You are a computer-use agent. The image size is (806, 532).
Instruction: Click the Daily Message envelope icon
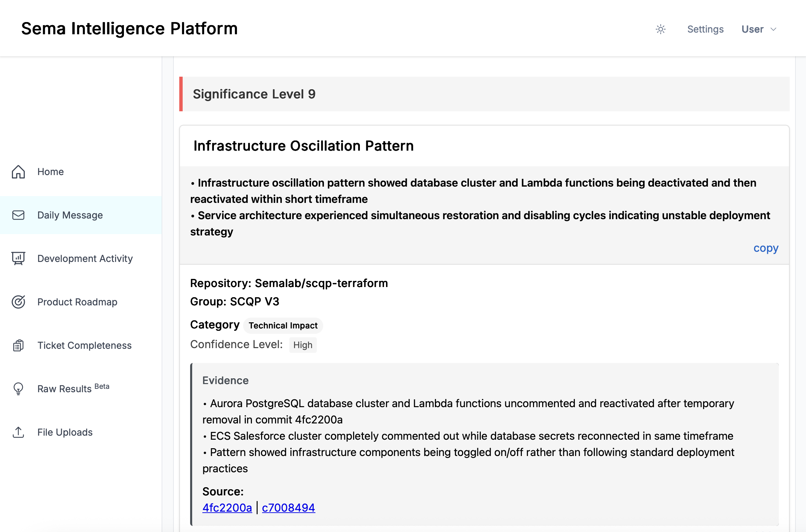18,215
